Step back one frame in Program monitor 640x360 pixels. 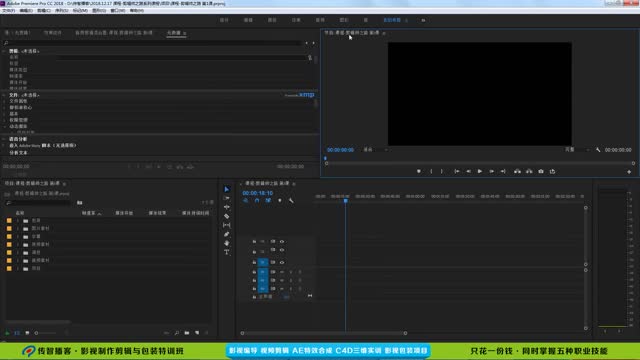pos(469,171)
